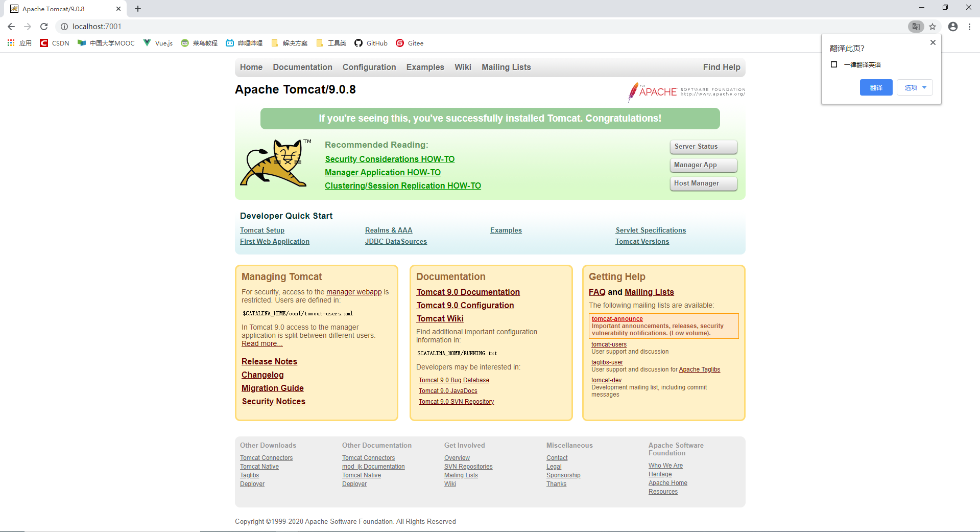Viewport: 980px width, 532px height.
Task: Click the Manager App button
Action: click(703, 165)
